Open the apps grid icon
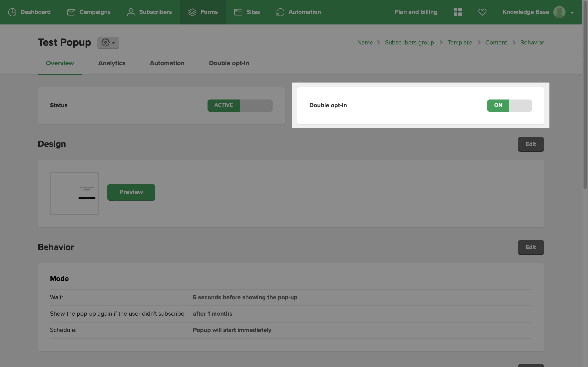588x367 pixels. pos(458,12)
